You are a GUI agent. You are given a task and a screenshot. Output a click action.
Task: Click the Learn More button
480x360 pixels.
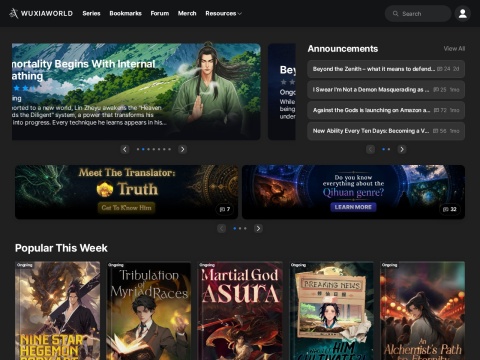click(353, 207)
